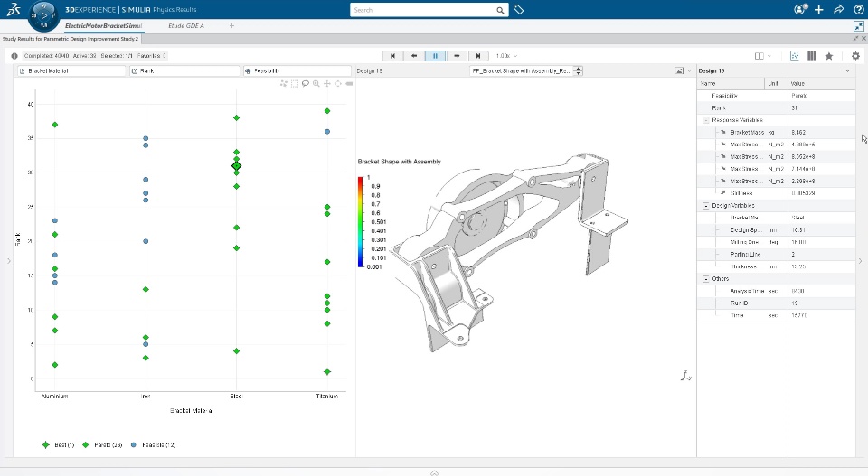Click the favorites star icon
Image resolution: width=868 pixels, height=476 pixels.
coord(829,56)
